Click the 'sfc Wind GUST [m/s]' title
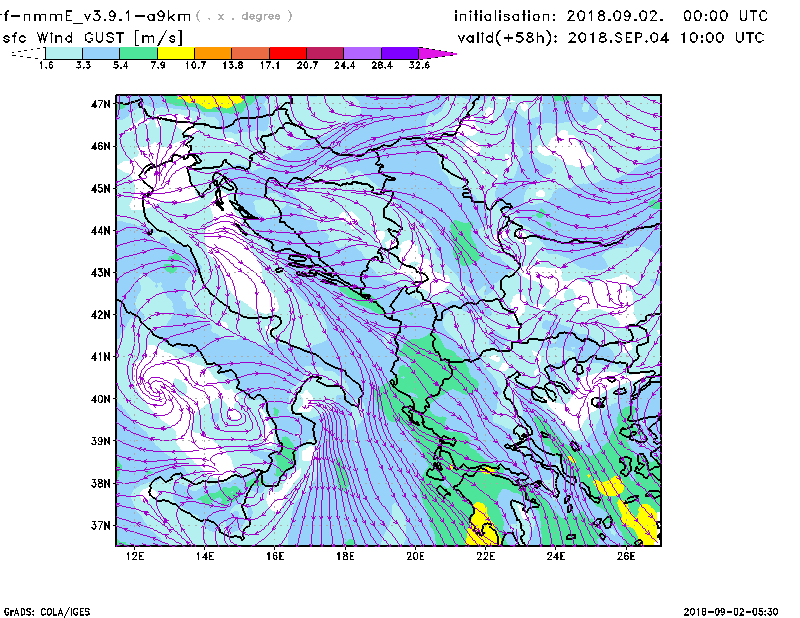This screenshot has height=618, width=800. 92,38
